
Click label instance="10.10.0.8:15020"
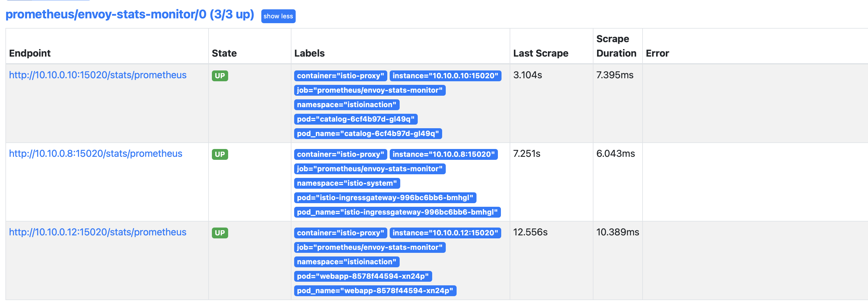[x=443, y=154]
